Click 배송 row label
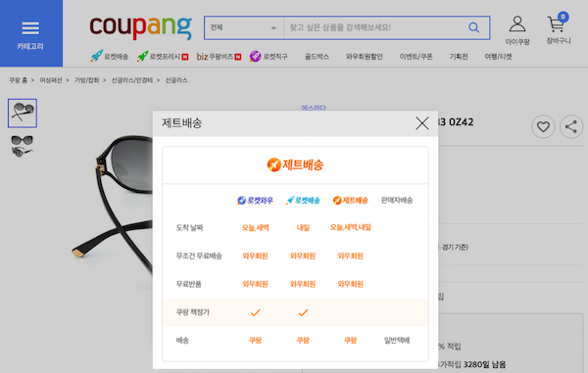 [x=182, y=341]
